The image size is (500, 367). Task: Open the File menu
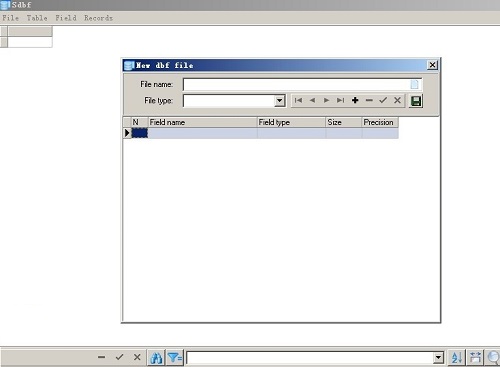[x=10, y=18]
